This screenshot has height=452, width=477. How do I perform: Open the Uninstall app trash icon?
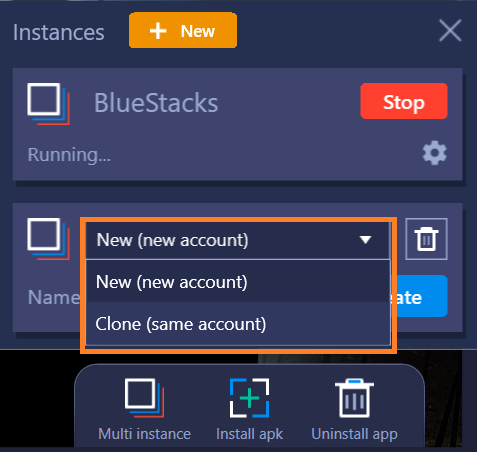tap(354, 398)
